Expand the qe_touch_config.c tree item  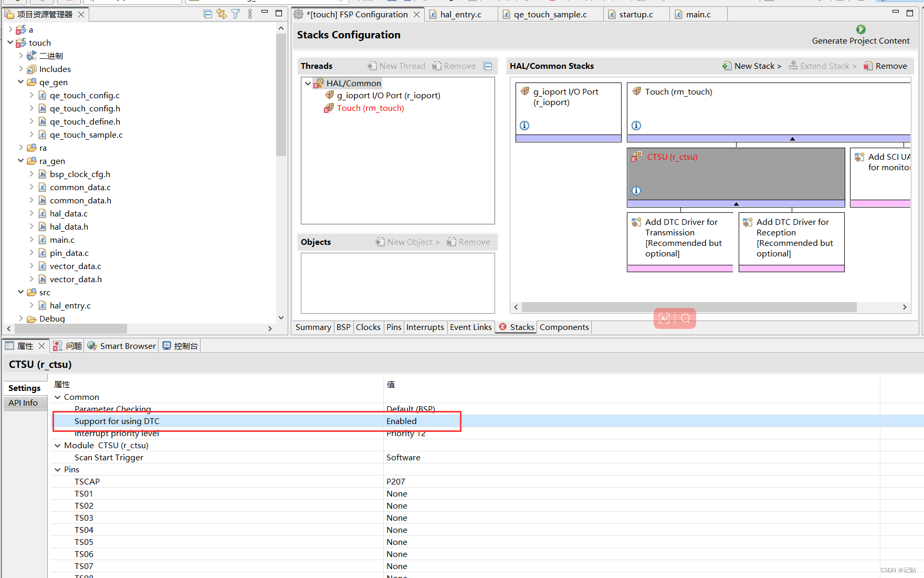[x=31, y=95]
